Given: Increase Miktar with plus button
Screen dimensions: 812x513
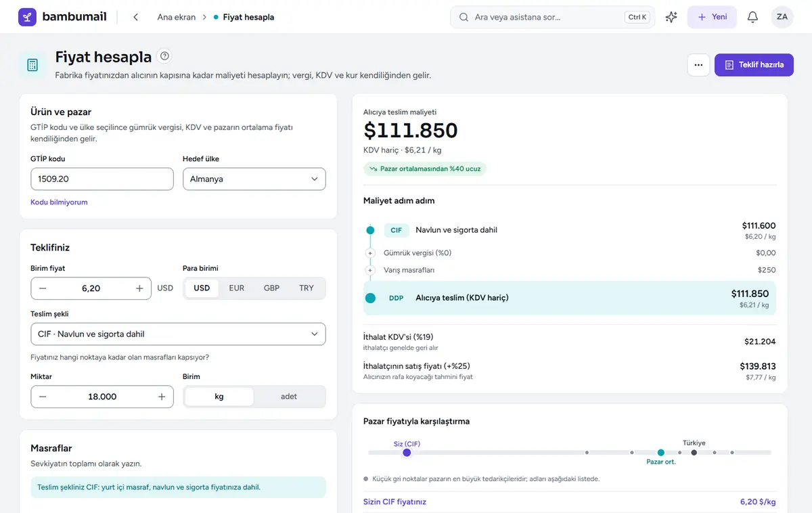Looking at the screenshot, I should (x=162, y=397).
